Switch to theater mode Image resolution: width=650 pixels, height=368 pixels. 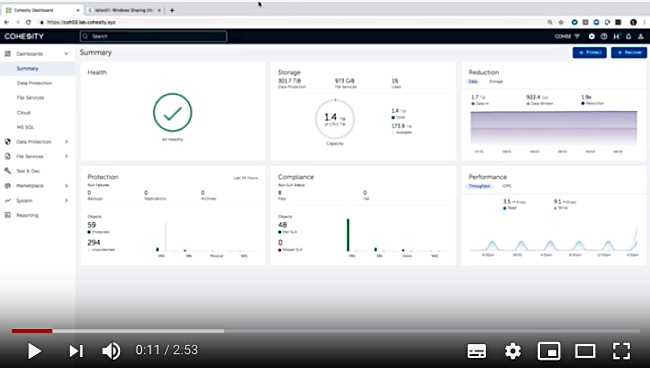click(585, 351)
